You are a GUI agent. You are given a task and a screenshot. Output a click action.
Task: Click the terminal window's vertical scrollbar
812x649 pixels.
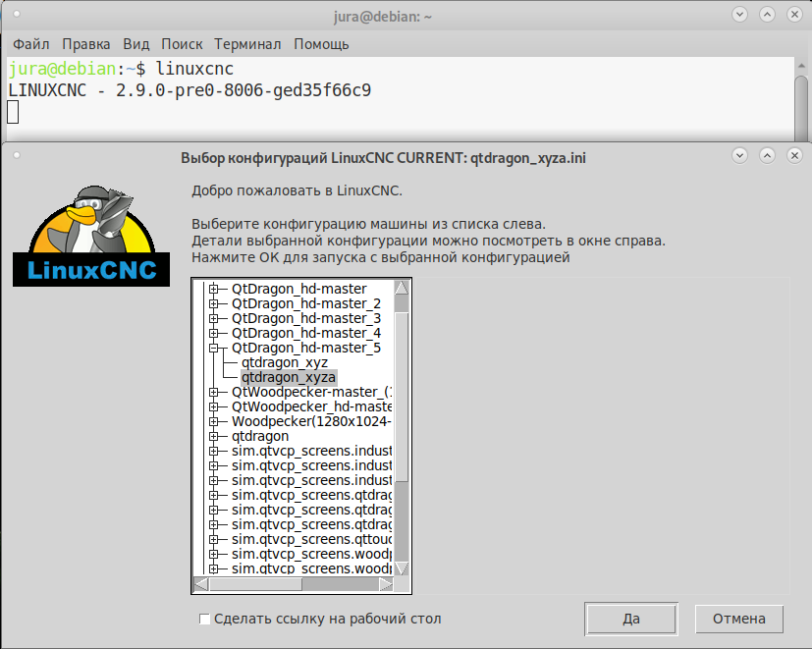point(801,108)
